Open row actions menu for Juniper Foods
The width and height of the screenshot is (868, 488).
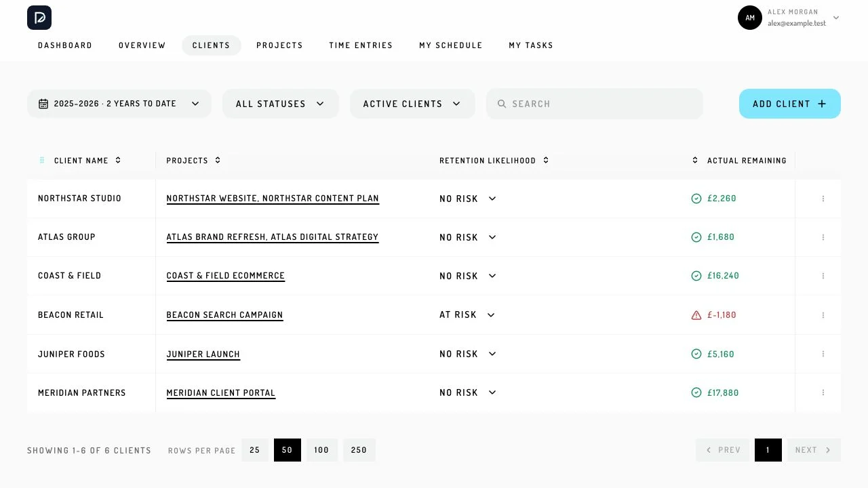[x=823, y=354]
